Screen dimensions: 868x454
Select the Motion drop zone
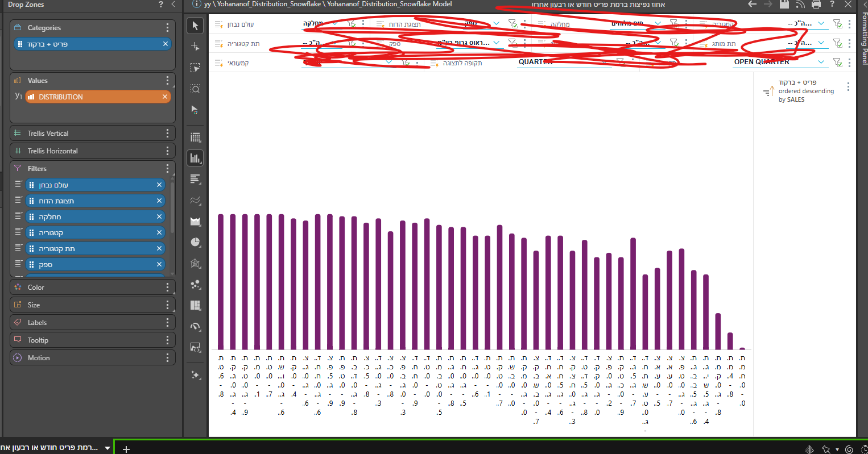coord(93,358)
